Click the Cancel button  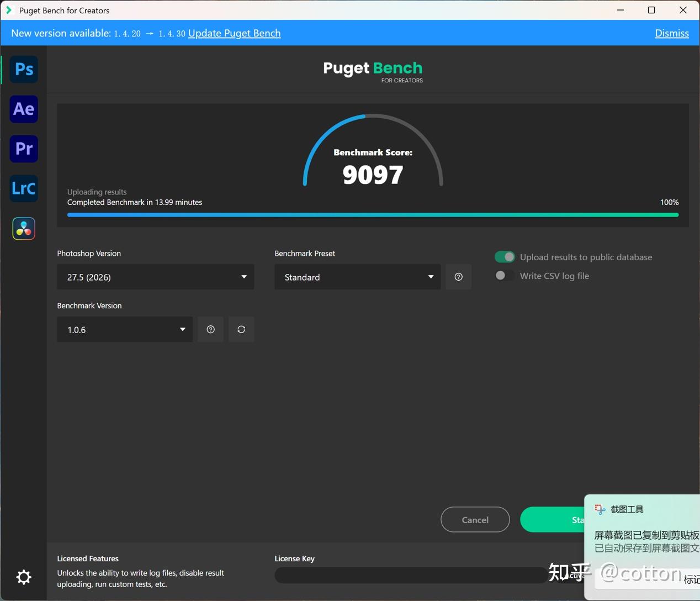coord(475,520)
